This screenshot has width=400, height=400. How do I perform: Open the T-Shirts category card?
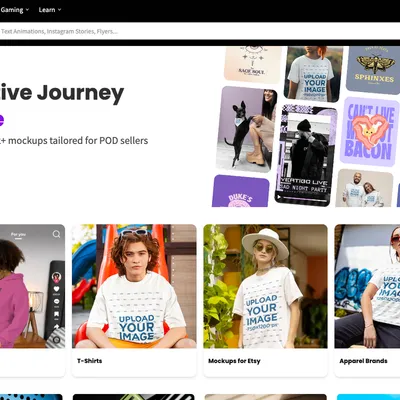(x=134, y=300)
